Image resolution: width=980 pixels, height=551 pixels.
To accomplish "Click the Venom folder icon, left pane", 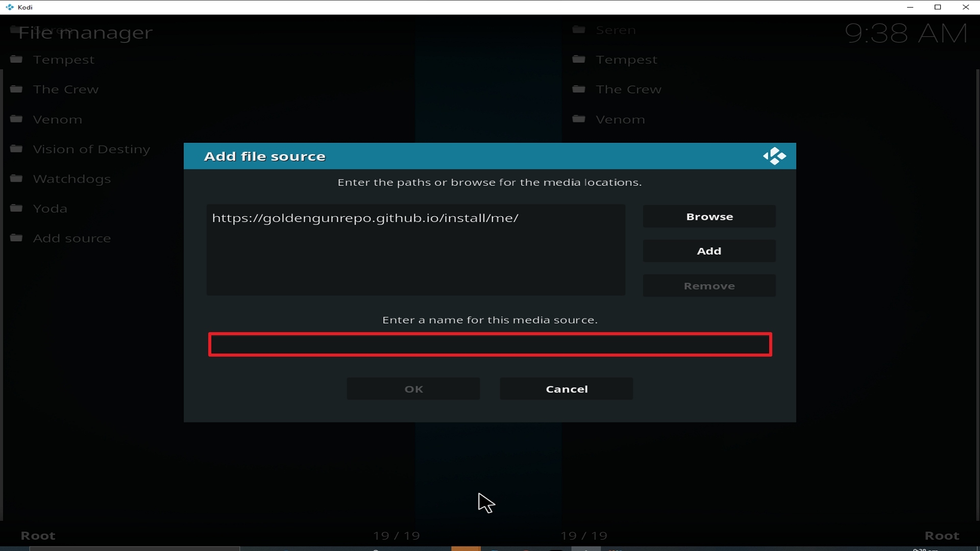I will coord(16,119).
